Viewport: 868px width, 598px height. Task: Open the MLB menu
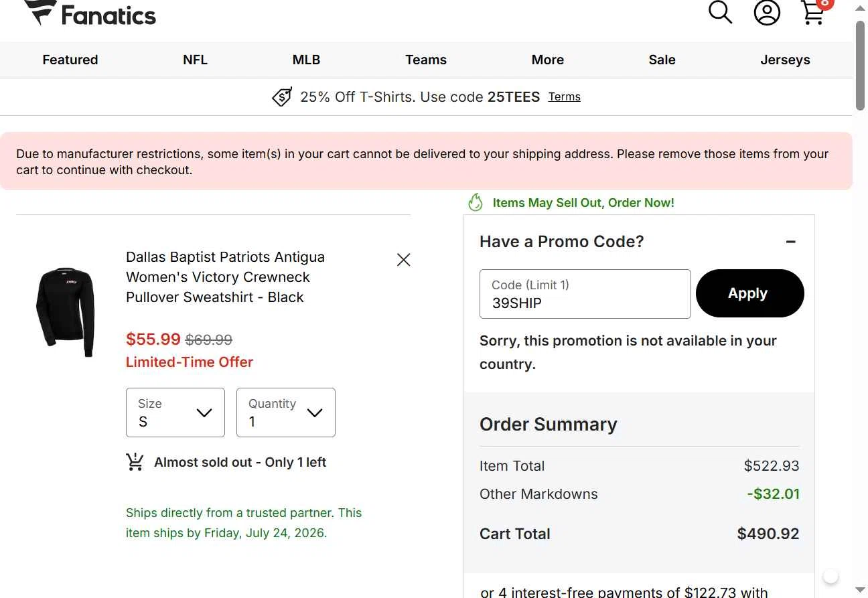click(x=307, y=60)
